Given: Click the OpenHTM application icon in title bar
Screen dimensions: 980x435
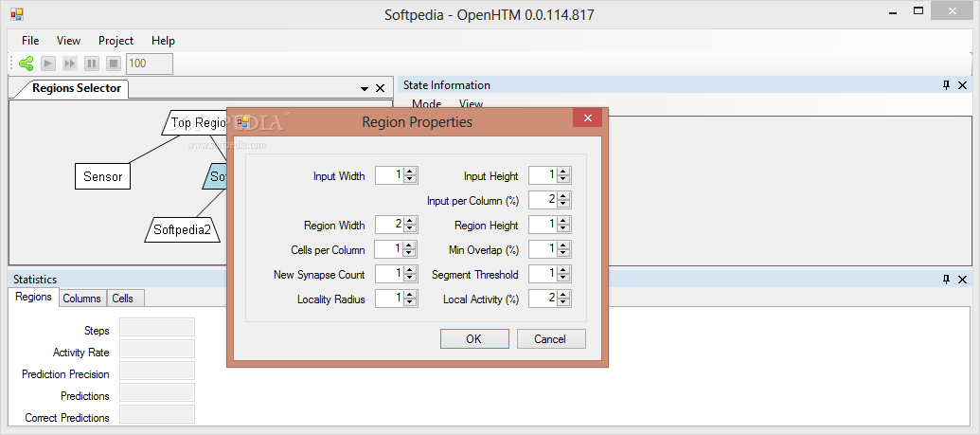Looking at the screenshot, I should (x=17, y=14).
